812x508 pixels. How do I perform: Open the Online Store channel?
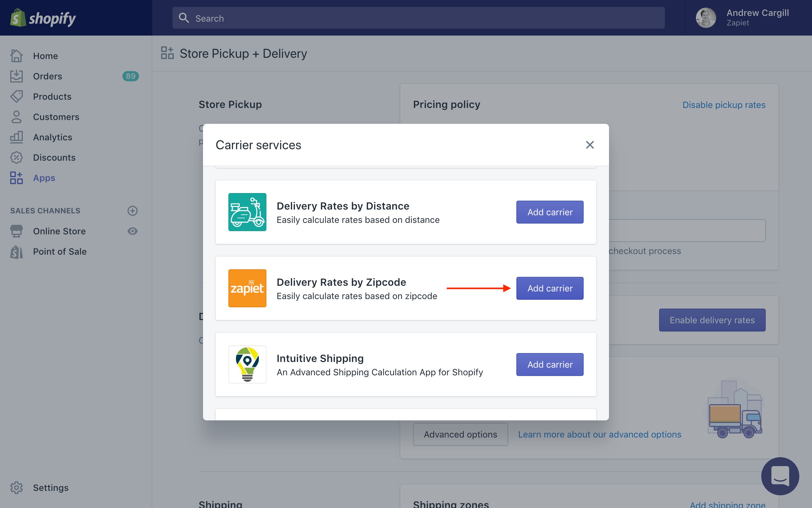(59, 231)
